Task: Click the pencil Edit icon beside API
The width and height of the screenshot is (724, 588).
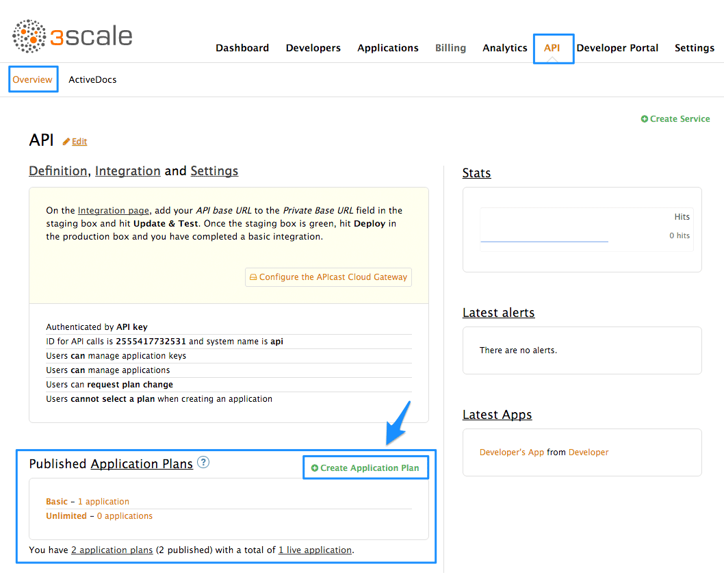Action: click(x=66, y=142)
